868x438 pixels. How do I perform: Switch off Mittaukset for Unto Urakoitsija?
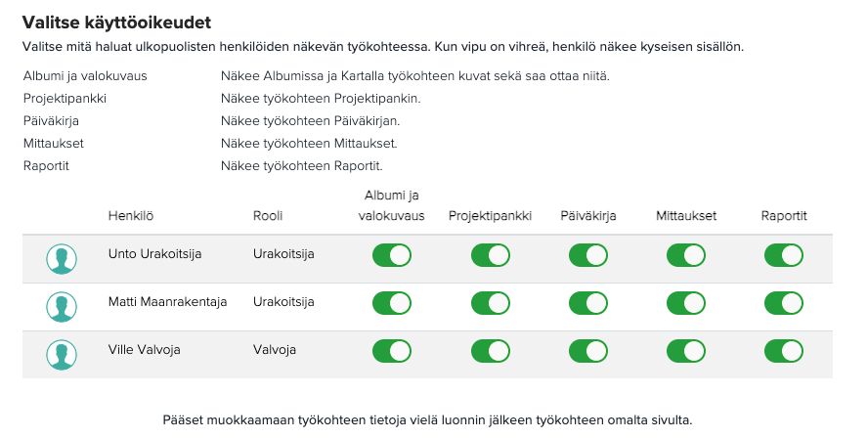(686, 255)
